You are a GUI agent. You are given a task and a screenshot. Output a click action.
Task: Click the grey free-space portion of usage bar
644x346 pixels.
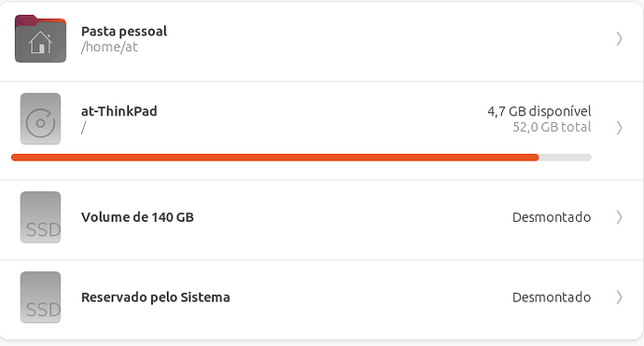566,158
